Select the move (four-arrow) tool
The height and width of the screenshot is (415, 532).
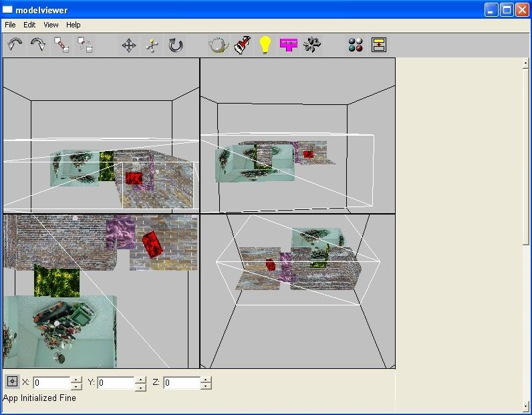click(129, 45)
